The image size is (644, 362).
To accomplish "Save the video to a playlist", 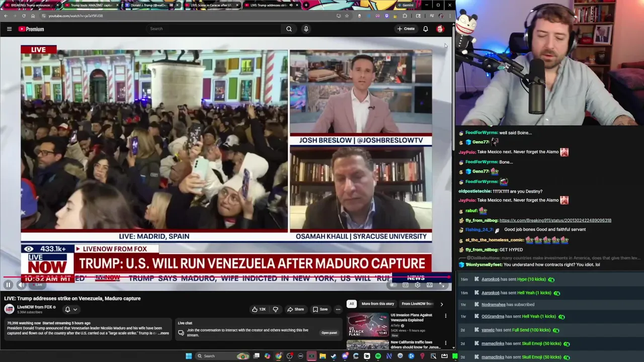I will (x=320, y=309).
